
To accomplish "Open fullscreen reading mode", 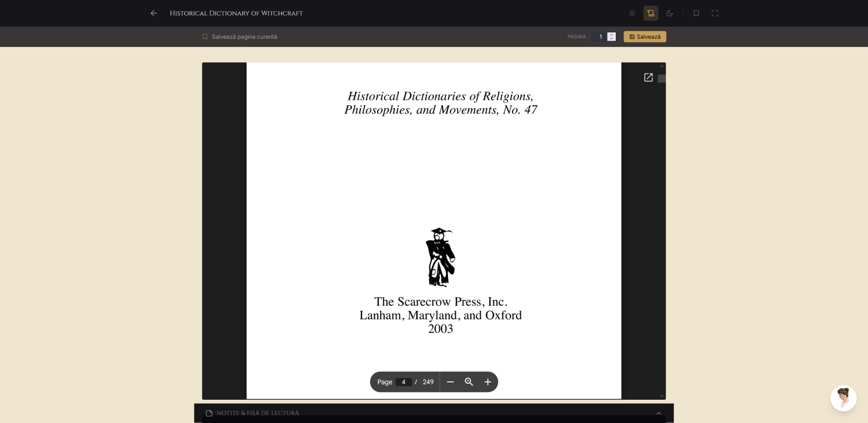I will (x=715, y=13).
